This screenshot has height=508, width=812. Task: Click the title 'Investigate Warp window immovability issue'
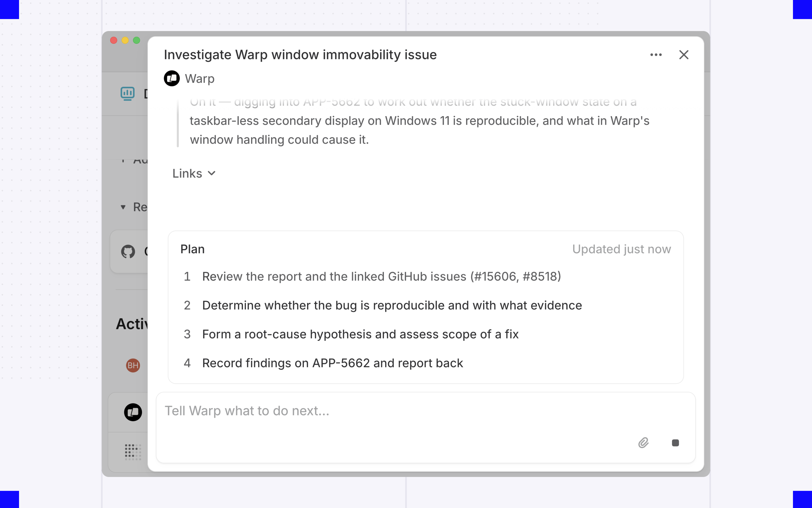(x=300, y=55)
